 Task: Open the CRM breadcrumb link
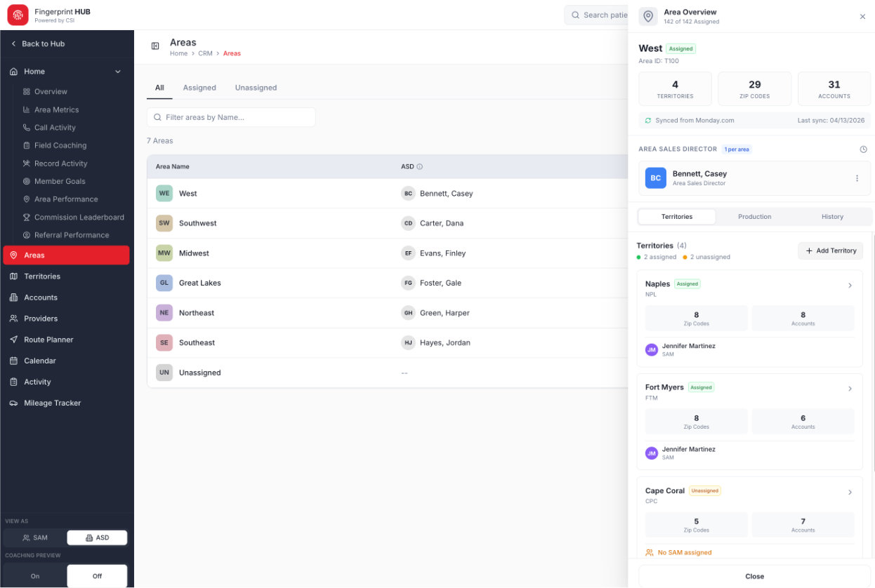click(x=205, y=53)
